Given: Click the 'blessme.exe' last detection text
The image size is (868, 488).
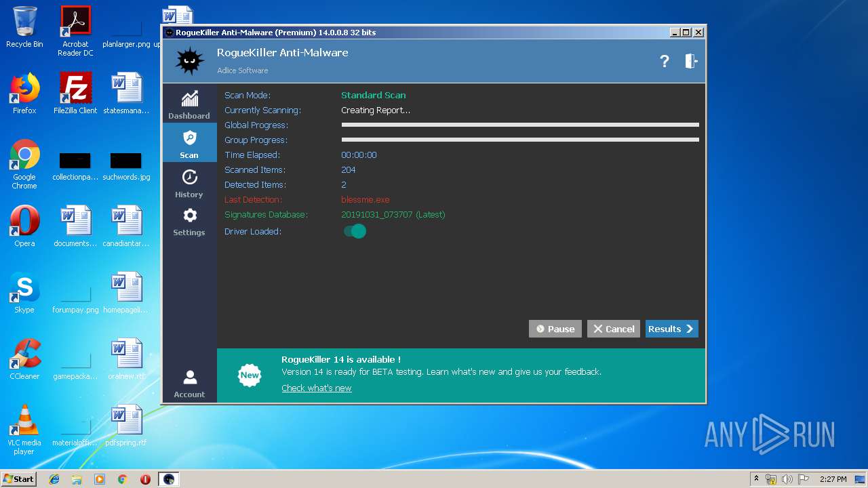Looking at the screenshot, I should (366, 199).
